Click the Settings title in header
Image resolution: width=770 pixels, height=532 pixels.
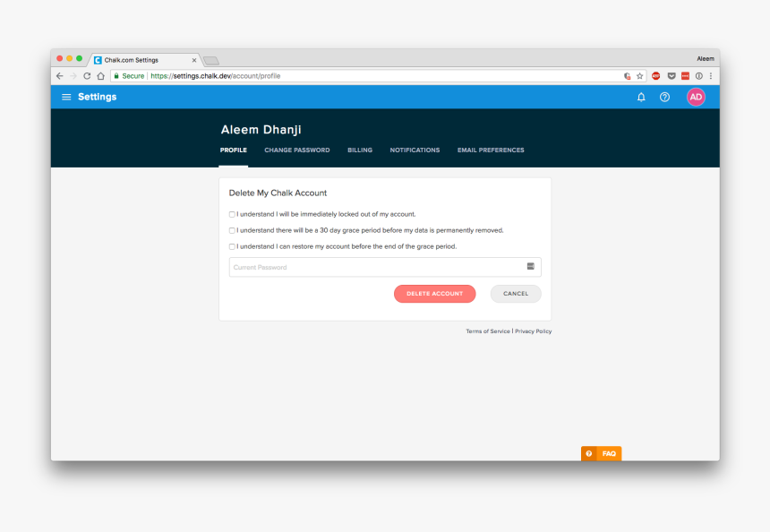coord(98,97)
